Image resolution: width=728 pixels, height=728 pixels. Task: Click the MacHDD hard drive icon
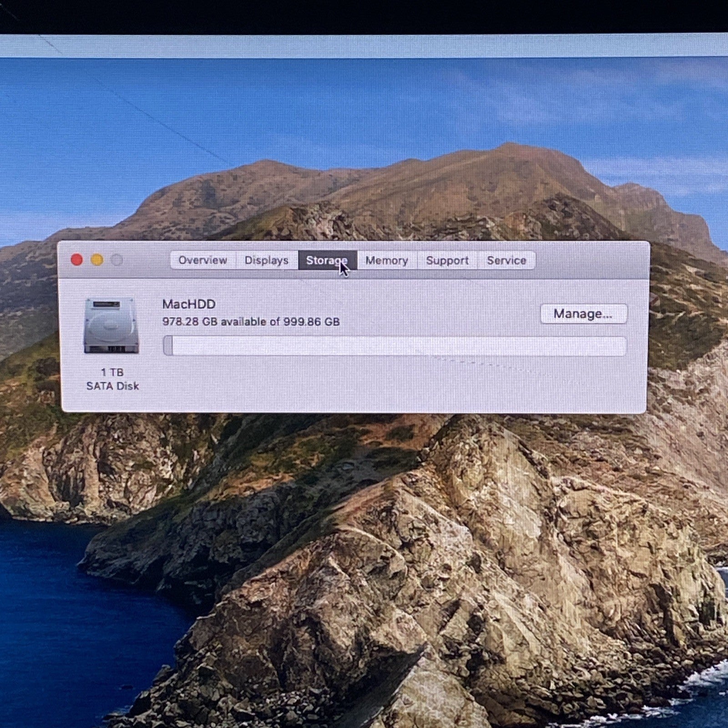click(x=111, y=325)
